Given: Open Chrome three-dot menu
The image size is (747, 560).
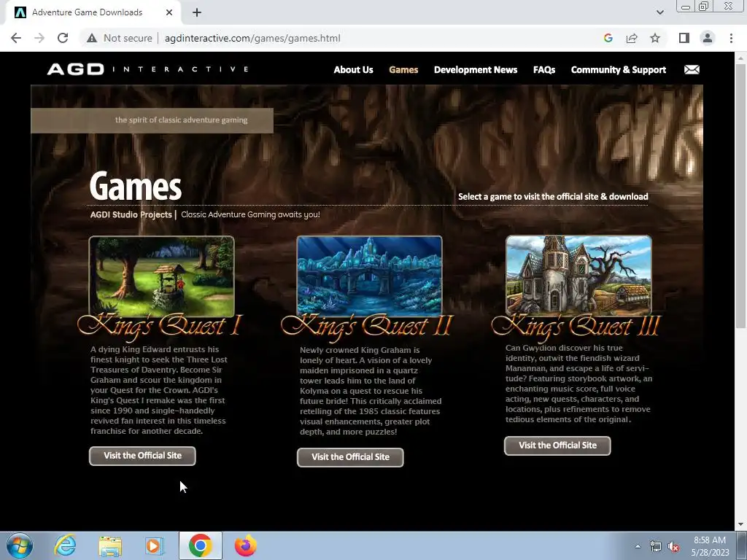Looking at the screenshot, I should click(731, 38).
